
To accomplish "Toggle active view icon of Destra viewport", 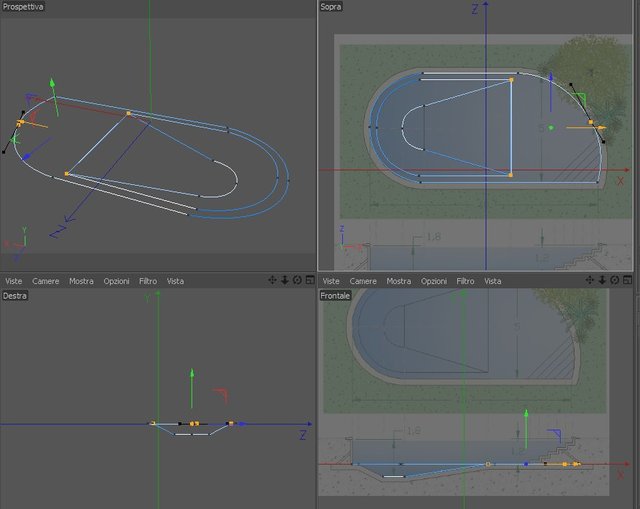I will point(310,280).
